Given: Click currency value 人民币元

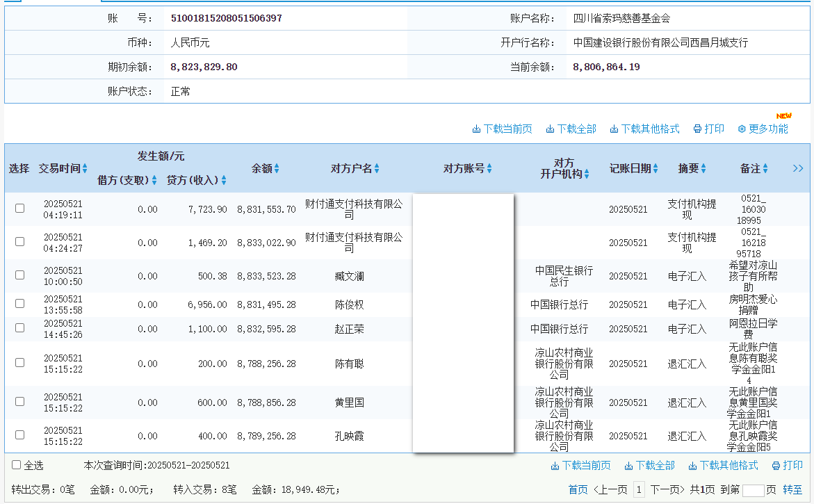Looking at the screenshot, I should tap(190, 42).
